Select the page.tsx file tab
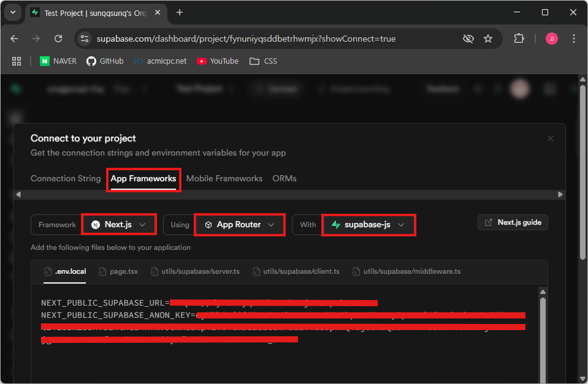This screenshot has height=384, width=588. point(118,271)
